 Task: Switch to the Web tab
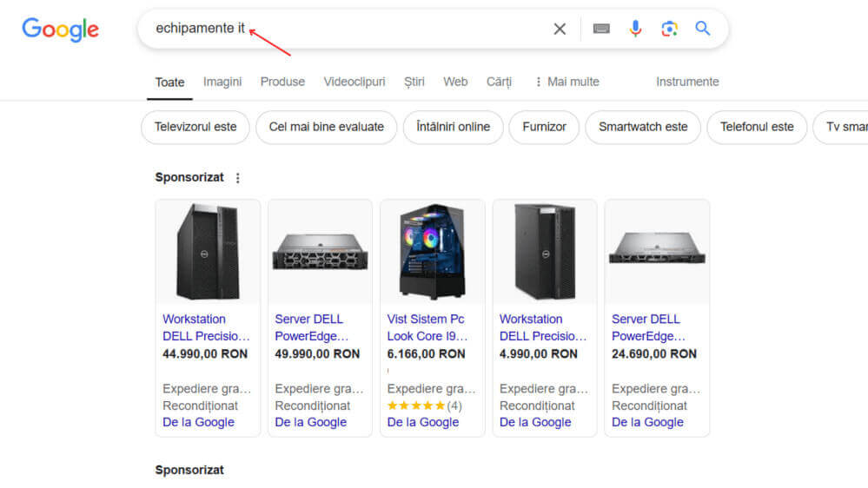click(455, 82)
